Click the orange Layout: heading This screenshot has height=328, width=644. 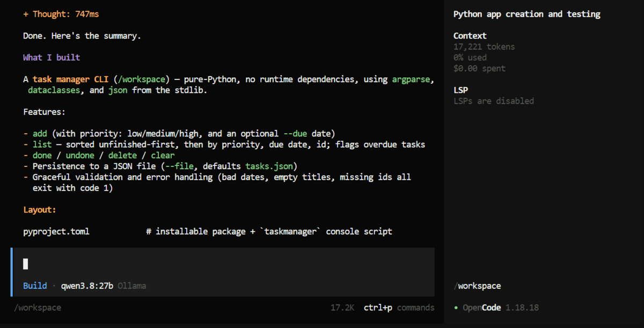[40, 209]
